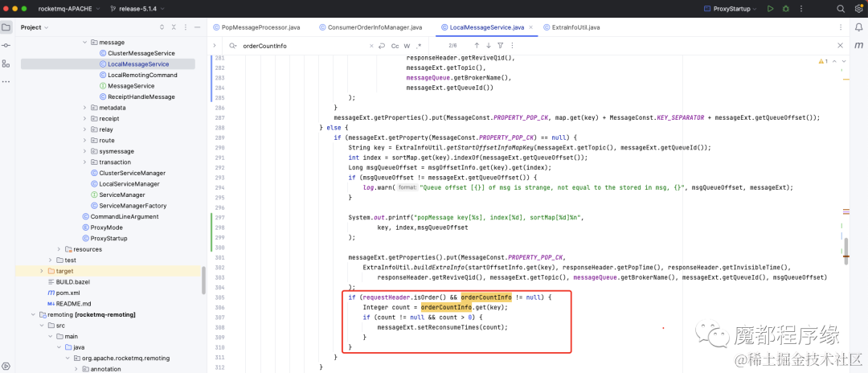Switch to the PopMessageProcessor.java tab
The height and width of the screenshot is (373, 868).
(254, 27)
